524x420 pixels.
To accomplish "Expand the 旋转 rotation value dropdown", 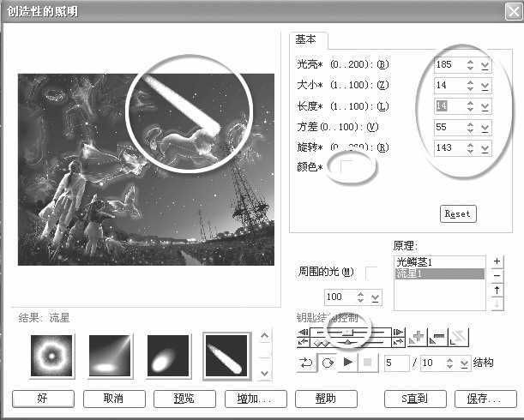I will [485, 147].
